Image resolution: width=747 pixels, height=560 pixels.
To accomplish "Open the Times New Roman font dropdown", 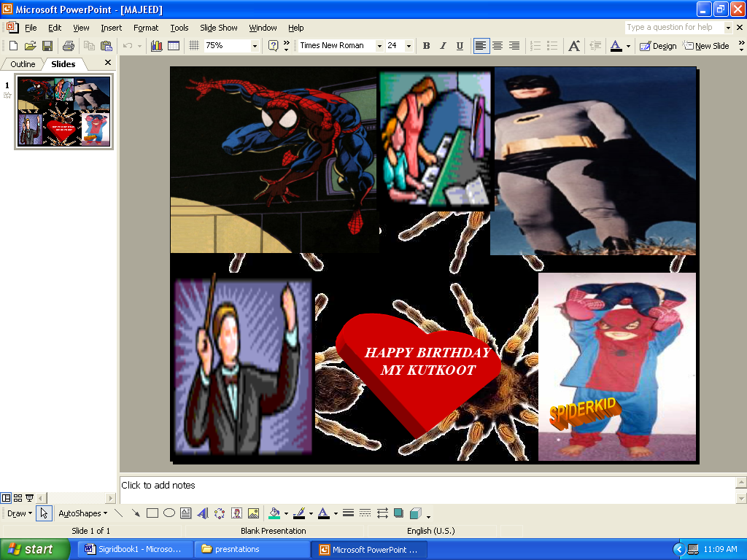I will (379, 46).
